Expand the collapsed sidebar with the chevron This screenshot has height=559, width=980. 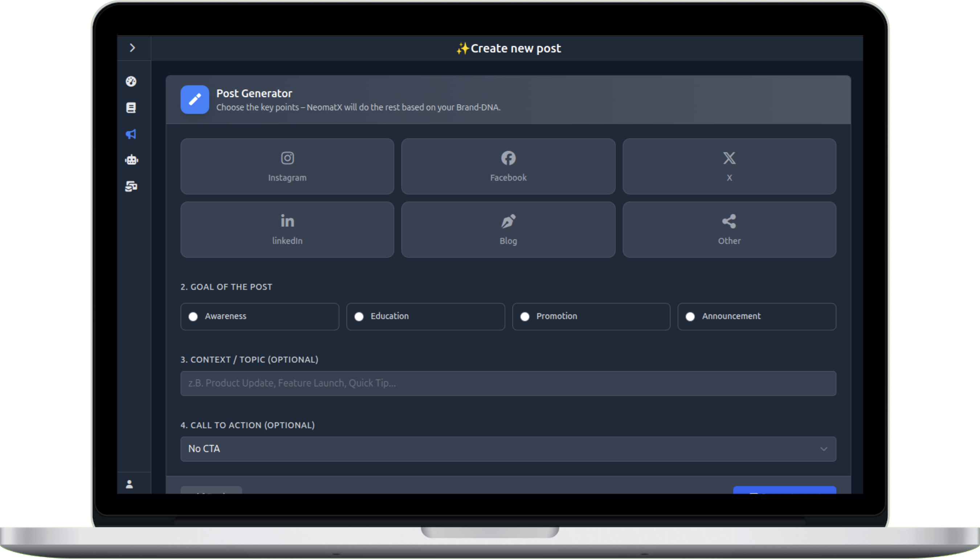133,47
